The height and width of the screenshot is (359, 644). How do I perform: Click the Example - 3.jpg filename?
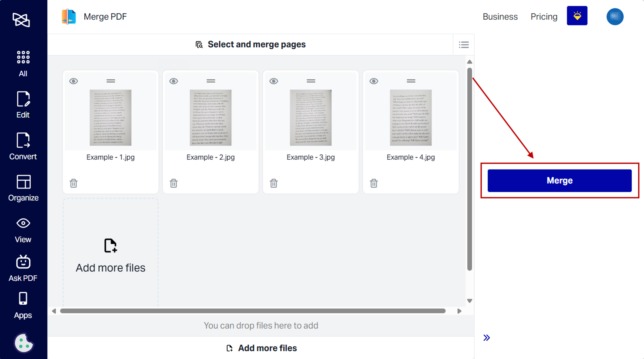click(x=310, y=157)
